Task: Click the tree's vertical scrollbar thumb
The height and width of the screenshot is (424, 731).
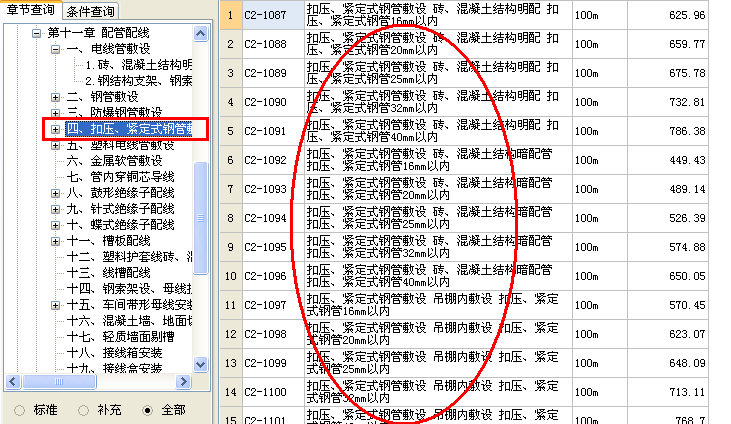Action: pos(200,218)
